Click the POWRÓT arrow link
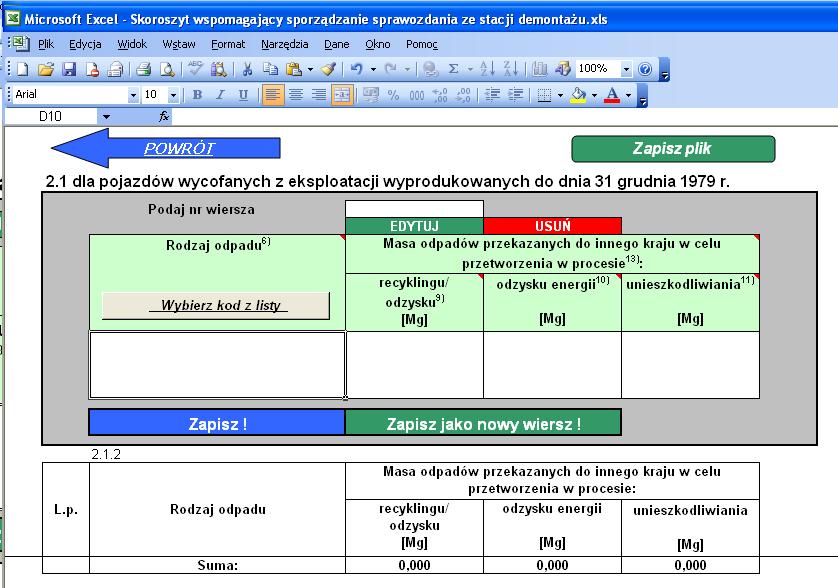 point(166,148)
